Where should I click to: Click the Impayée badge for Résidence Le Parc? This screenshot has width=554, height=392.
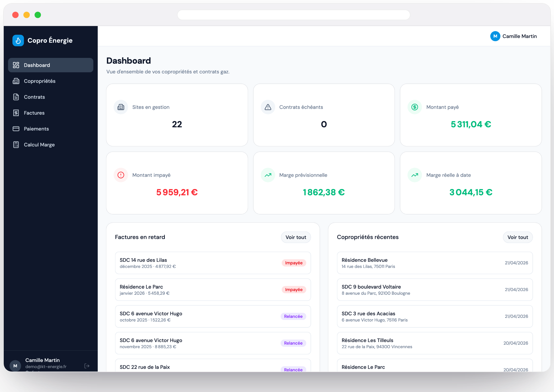(x=294, y=290)
